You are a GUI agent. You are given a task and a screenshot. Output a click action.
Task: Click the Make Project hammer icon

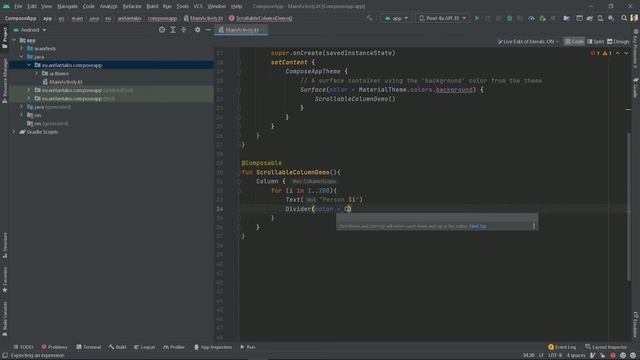tap(370, 18)
